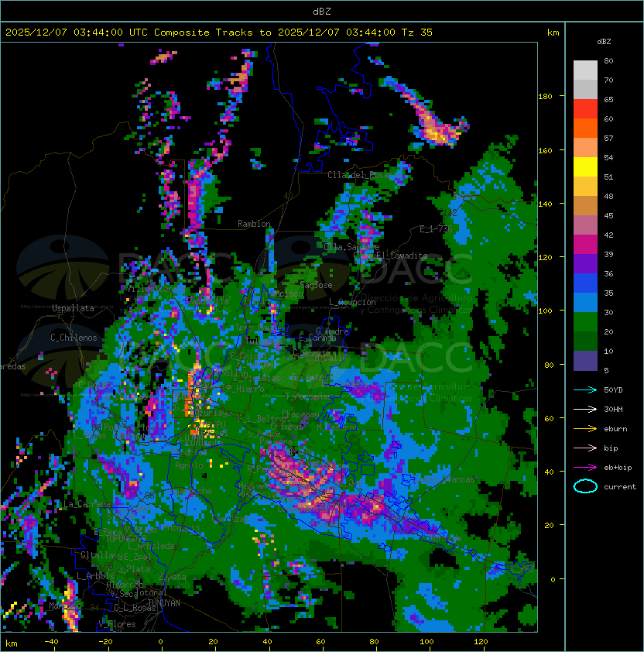Click the Lomas_Blancas place label
This screenshot has height=652, width=644.
point(444,479)
